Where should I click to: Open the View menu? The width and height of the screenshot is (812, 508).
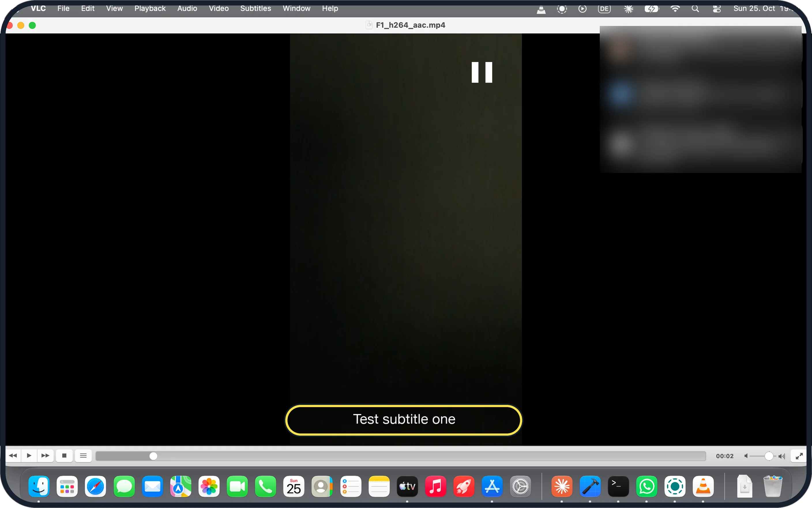point(114,8)
